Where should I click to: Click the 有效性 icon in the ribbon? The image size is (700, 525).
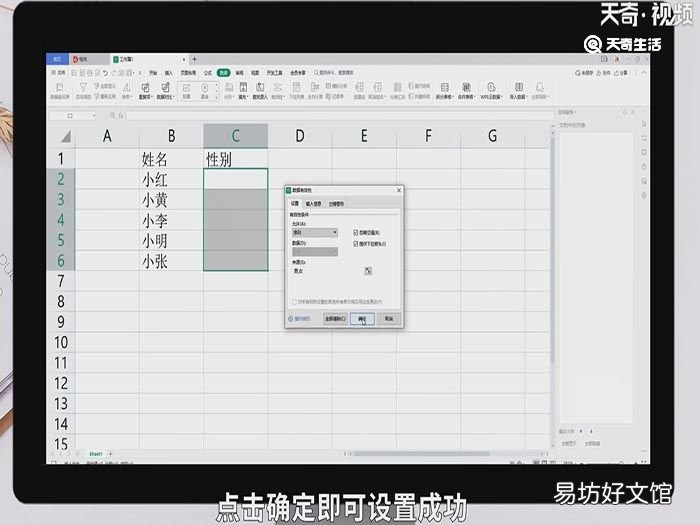(x=278, y=91)
